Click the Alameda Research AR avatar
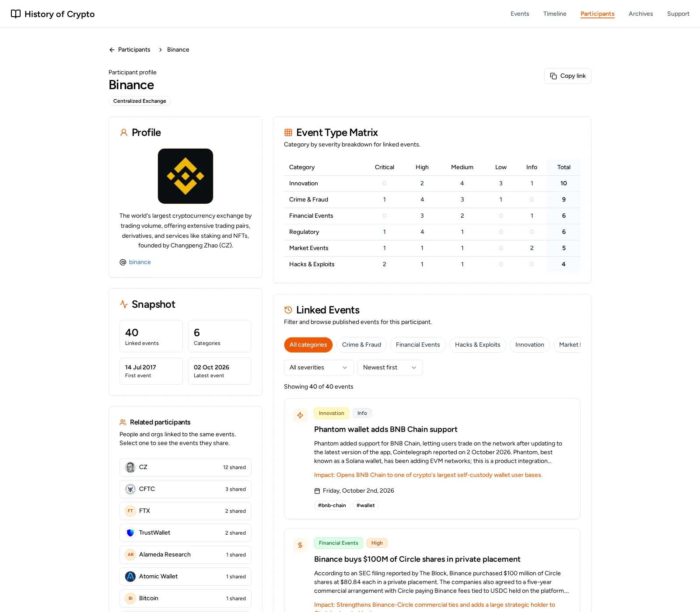 coord(130,555)
